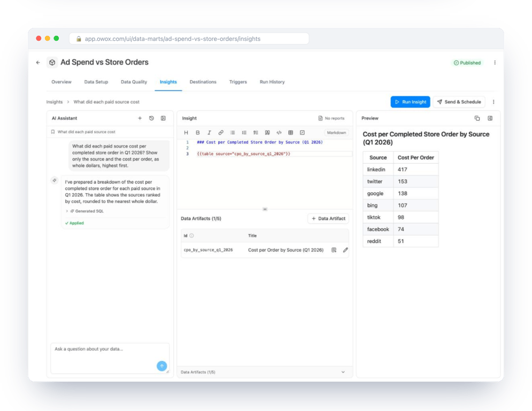Insert a heading with the H tool
The image size is (532, 411).
pyautogui.click(x=186, y=133)
